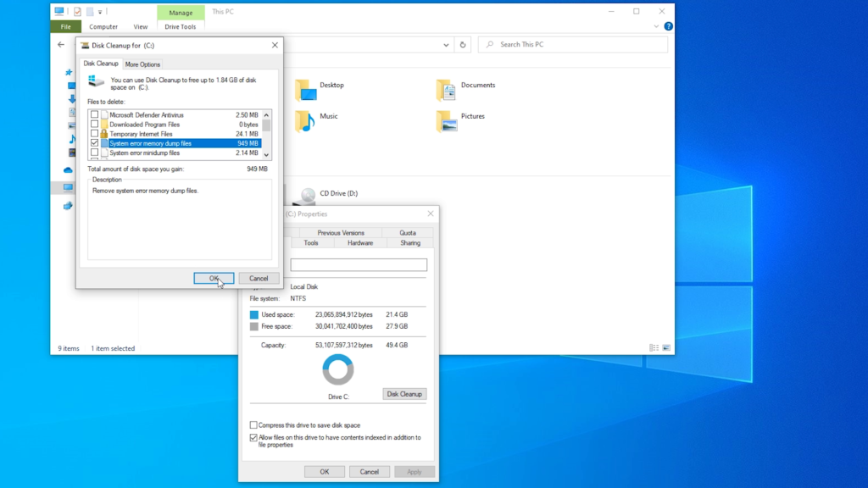Open the Hardware tab in Properties

(x=360, y=243)
